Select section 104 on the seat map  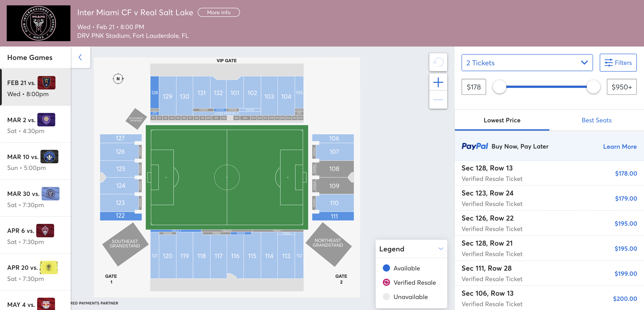click(286, 96)
